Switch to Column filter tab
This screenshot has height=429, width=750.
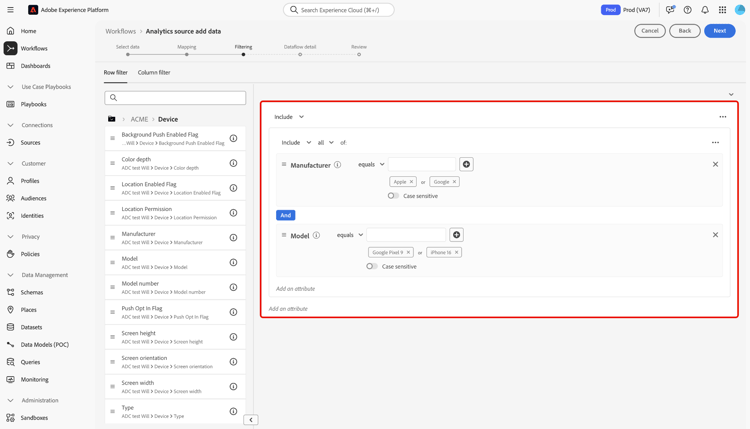pyautogui.click(x=154, y=73)
